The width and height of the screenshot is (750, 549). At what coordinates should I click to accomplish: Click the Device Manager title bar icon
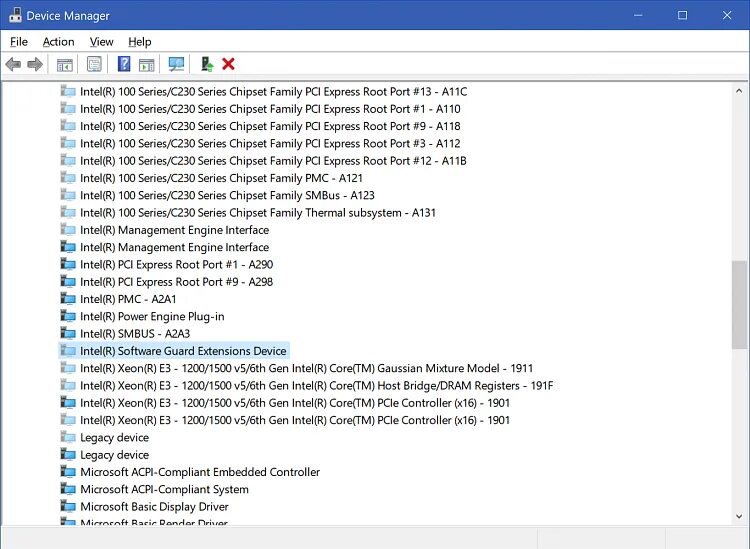point(15,15)
